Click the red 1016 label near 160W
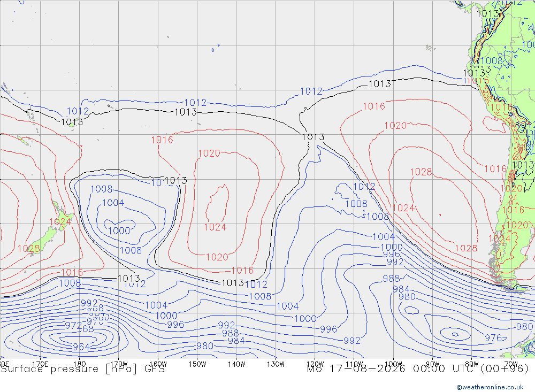Image resolution: width=535 pixels, height=392 pixels. [162, 140]
